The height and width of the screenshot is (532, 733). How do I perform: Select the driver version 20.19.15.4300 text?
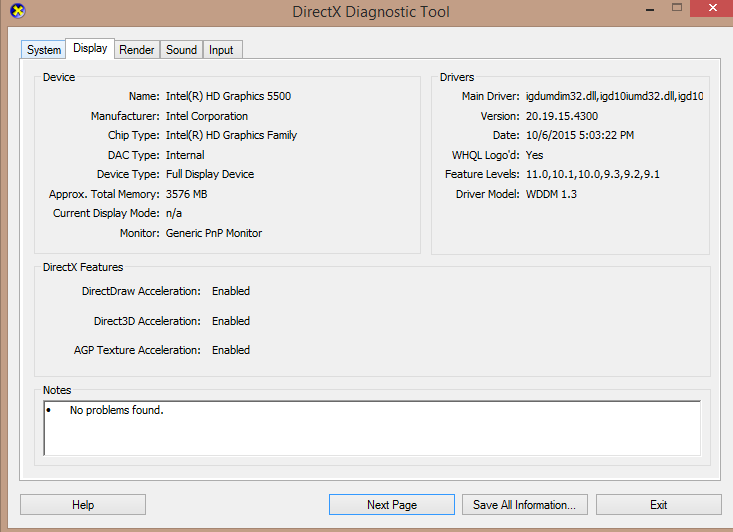[561, 116]
